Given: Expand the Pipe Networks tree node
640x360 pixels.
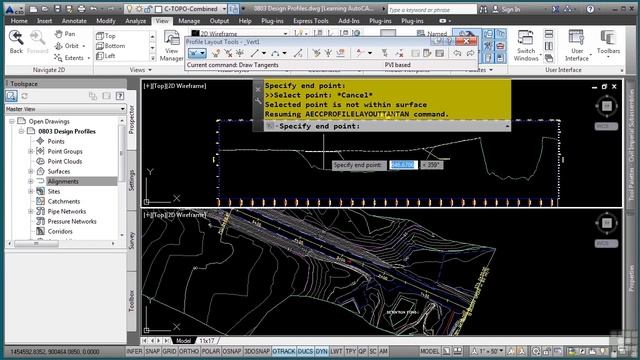Looking at the screenshot, I should coord(31,211).
